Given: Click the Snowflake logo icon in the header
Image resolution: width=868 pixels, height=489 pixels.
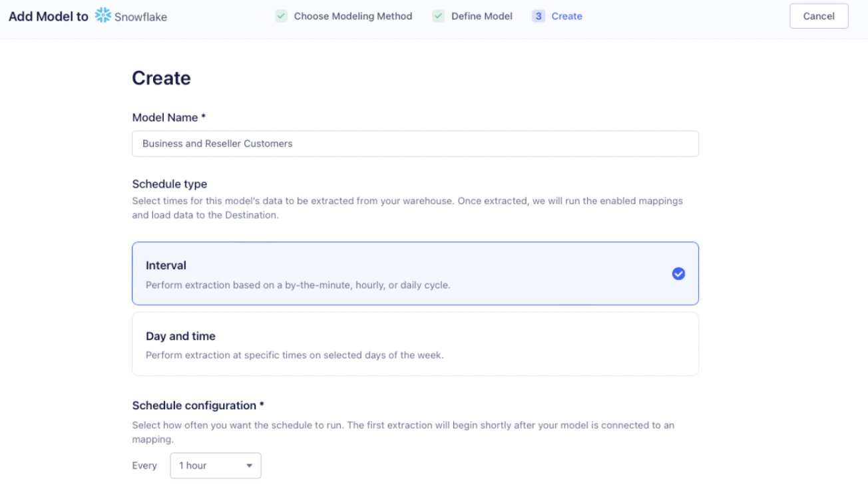Looking at the screenshot, I should point(101,15).
